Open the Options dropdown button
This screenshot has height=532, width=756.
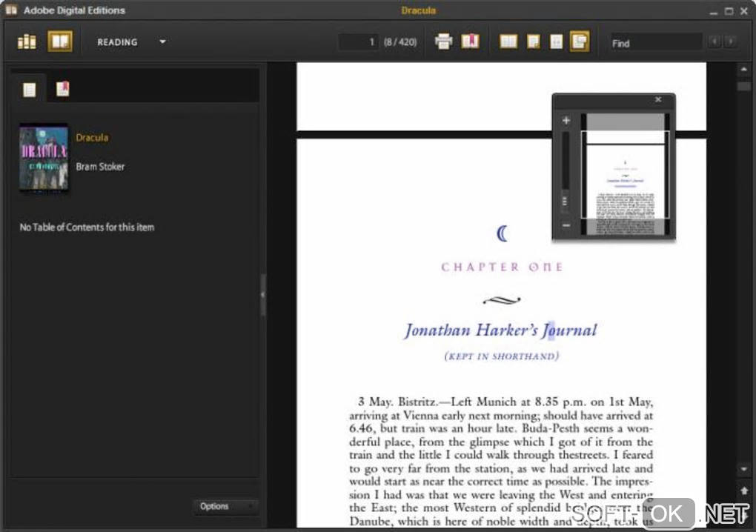[225, 507]
